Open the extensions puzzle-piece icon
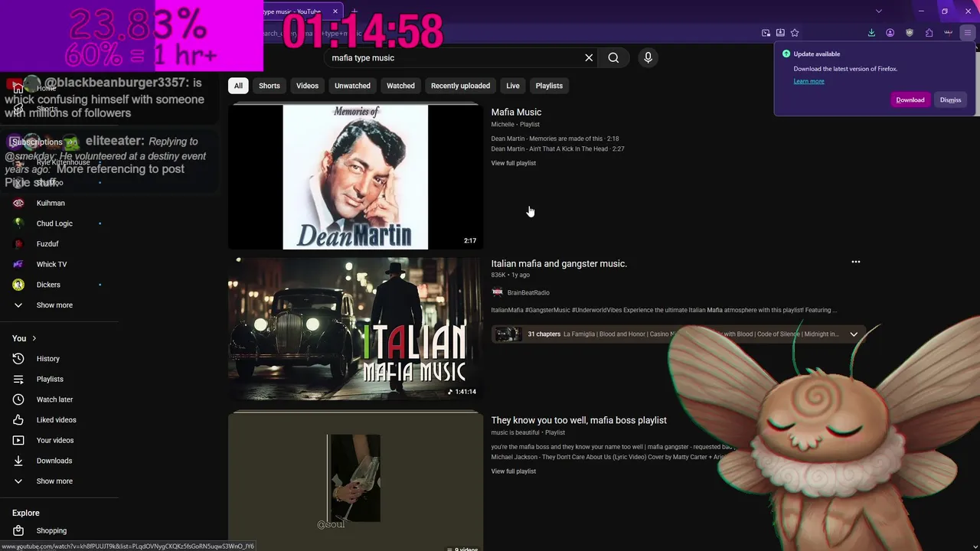The image size is (980, 551). click(x=929, y=33)
